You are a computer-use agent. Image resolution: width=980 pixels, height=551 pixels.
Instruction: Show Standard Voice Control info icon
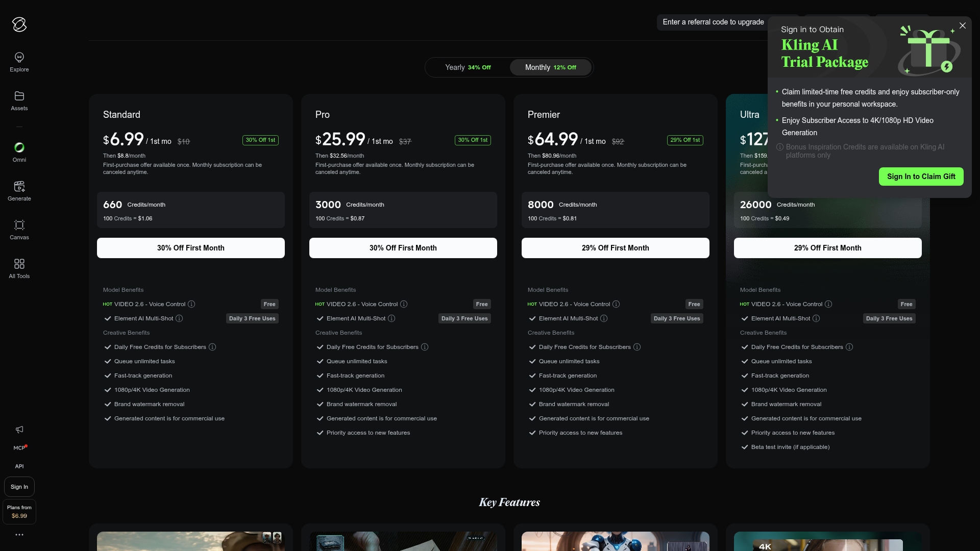click(x=191, y=304)
